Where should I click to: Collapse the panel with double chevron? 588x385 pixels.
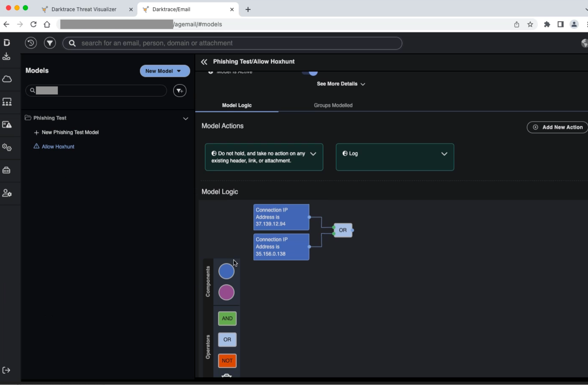[x=204, y=62]
